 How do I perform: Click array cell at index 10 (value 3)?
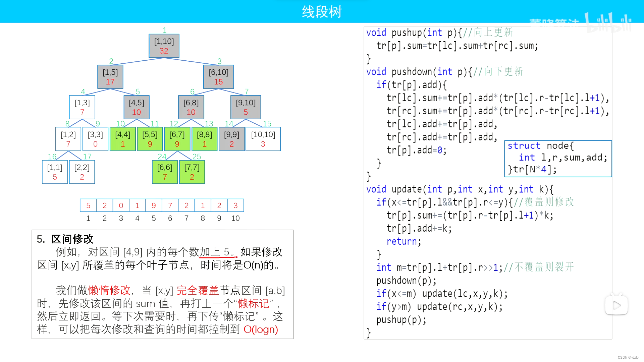235,205
